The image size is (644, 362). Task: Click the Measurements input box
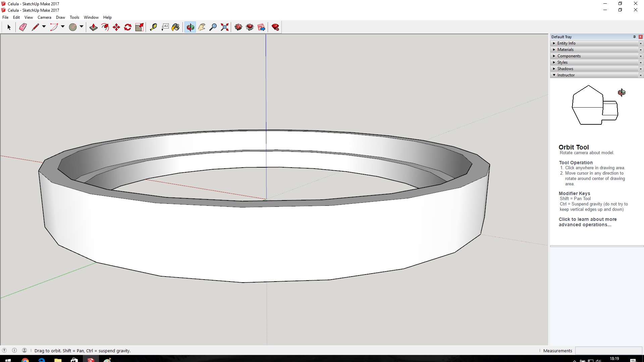coord(608,351)
